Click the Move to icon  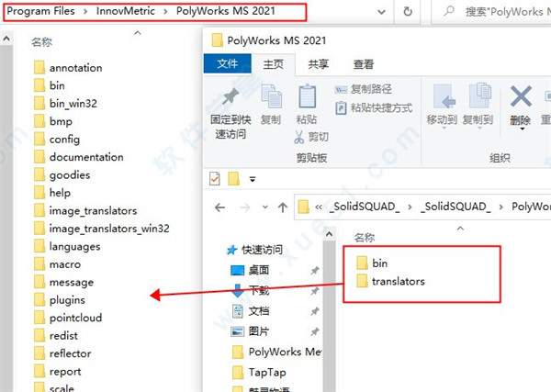pyautogui.click(x=442, y=96)
